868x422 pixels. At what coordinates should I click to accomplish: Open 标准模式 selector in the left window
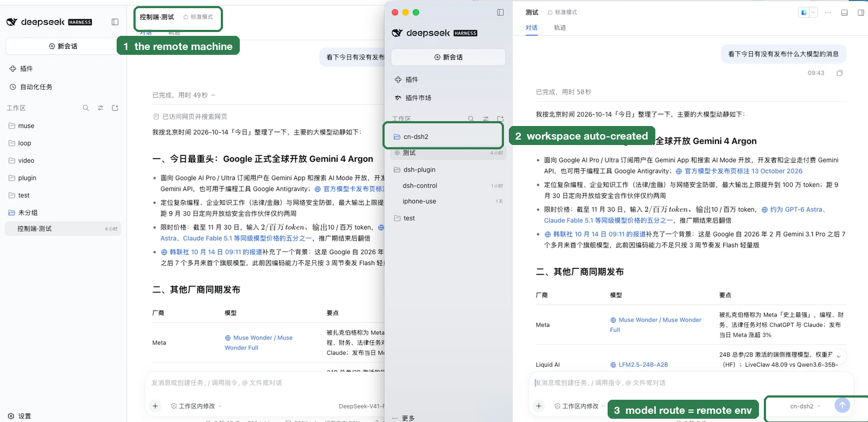pos(198,17)
